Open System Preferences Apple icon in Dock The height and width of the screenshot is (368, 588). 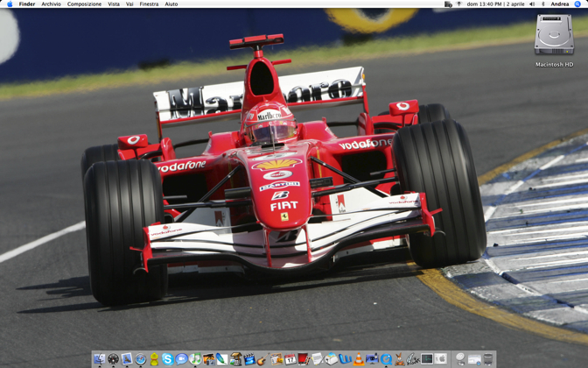point(440,359)
